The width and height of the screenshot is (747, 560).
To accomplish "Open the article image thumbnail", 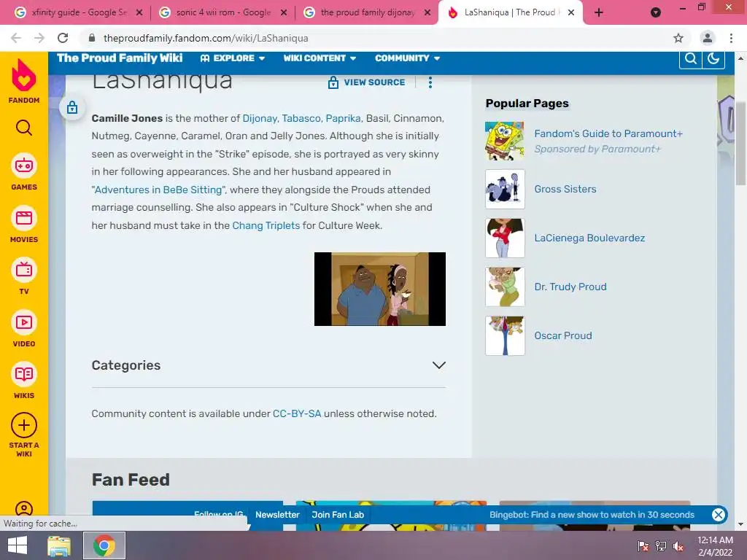I will click(379, 289).
